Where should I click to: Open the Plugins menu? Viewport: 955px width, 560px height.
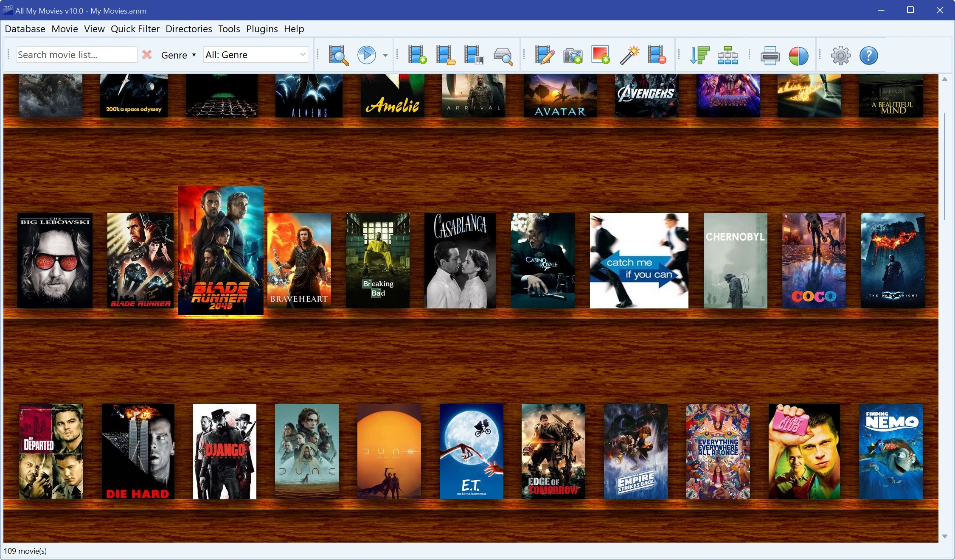click(262, 29)
